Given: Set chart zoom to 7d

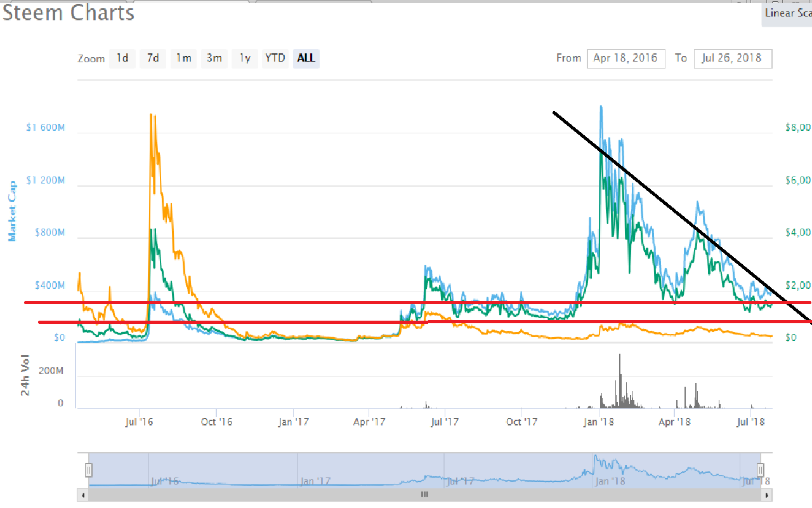Looking at the screenshot, I should [x=153, y=58].
